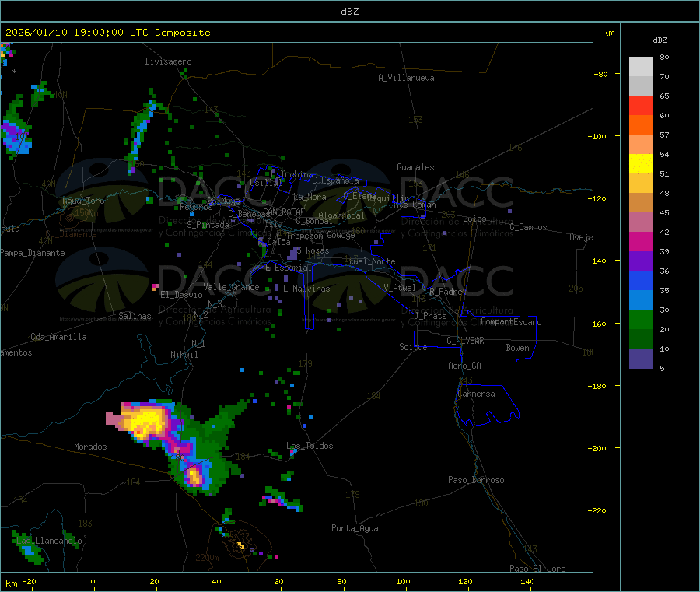Click the 'Nihuil' location label

(184, 355)
